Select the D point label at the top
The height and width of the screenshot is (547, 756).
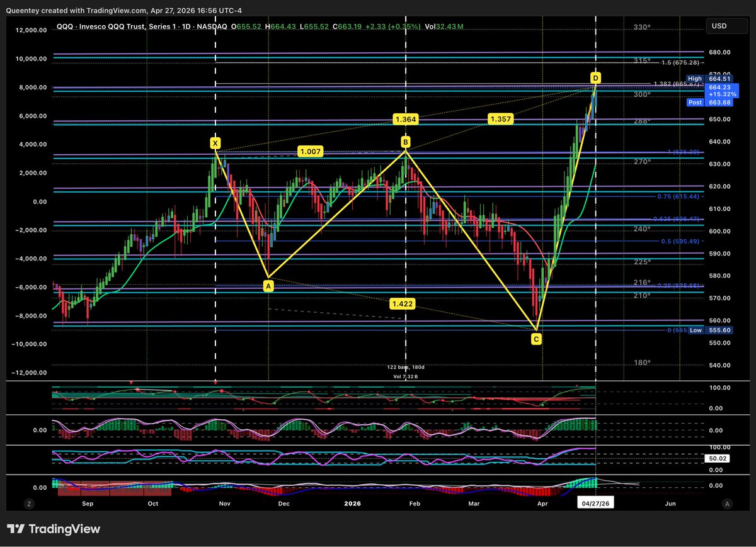pyautogui.click(x=595, y=77)
